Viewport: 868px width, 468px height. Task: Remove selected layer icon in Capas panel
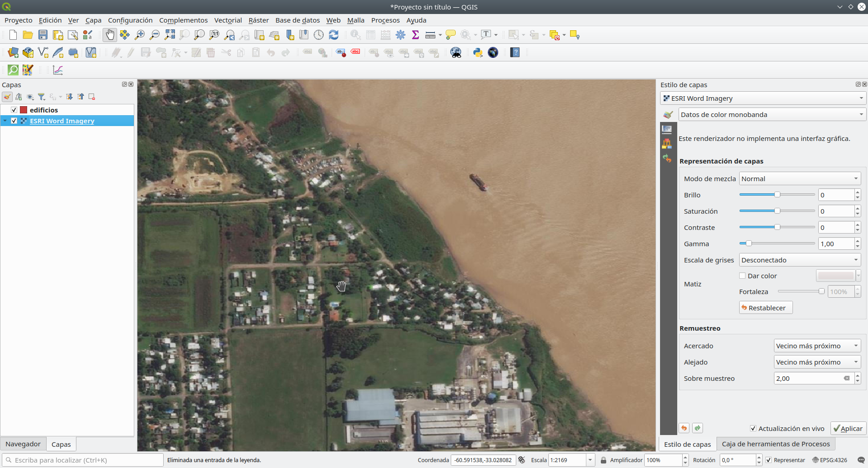tap(92, 97)
